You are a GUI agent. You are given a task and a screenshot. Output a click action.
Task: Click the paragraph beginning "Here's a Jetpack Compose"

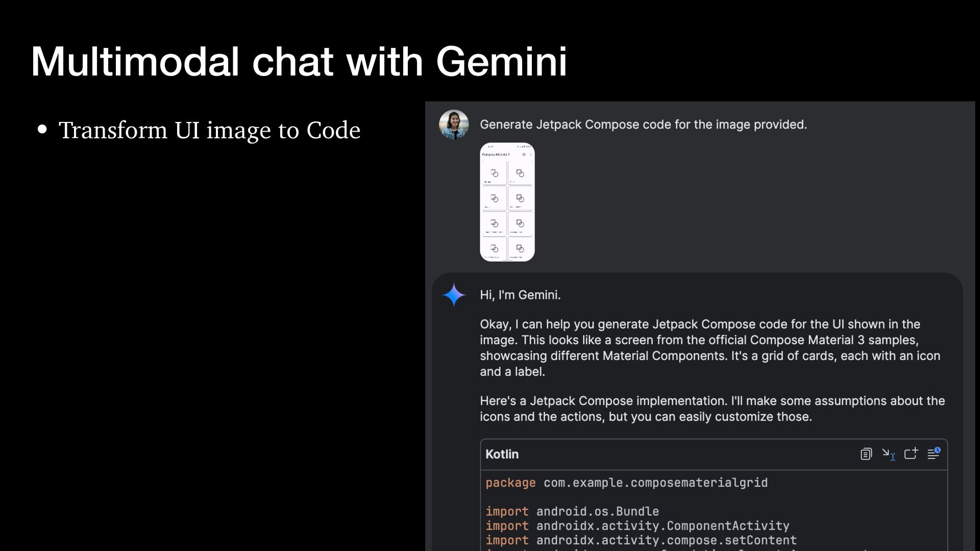712,409
